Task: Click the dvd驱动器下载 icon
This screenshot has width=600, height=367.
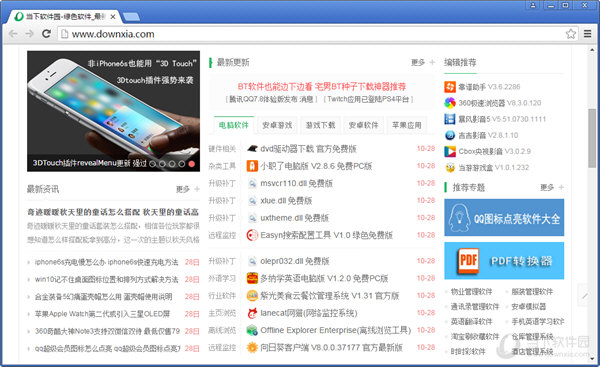Action: click(x=252, y=148)
